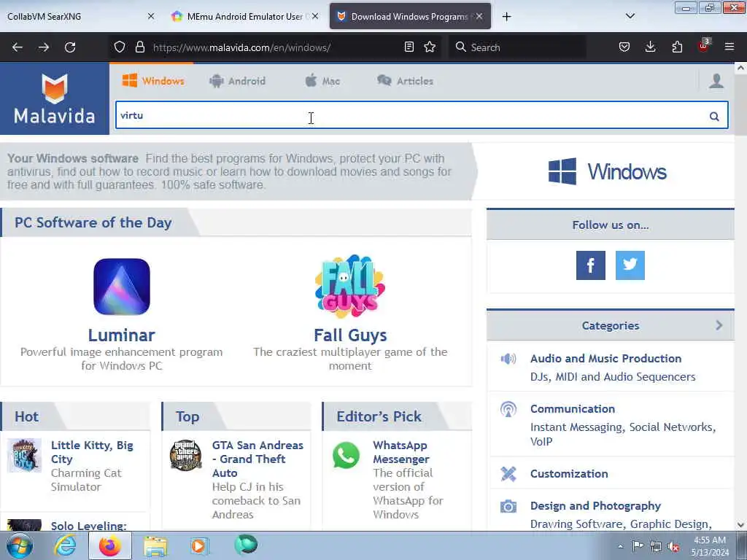The width and height of the screenshot is (747, 560).
Task: Open Malavida Twitter page
Action: coord(630,265)
